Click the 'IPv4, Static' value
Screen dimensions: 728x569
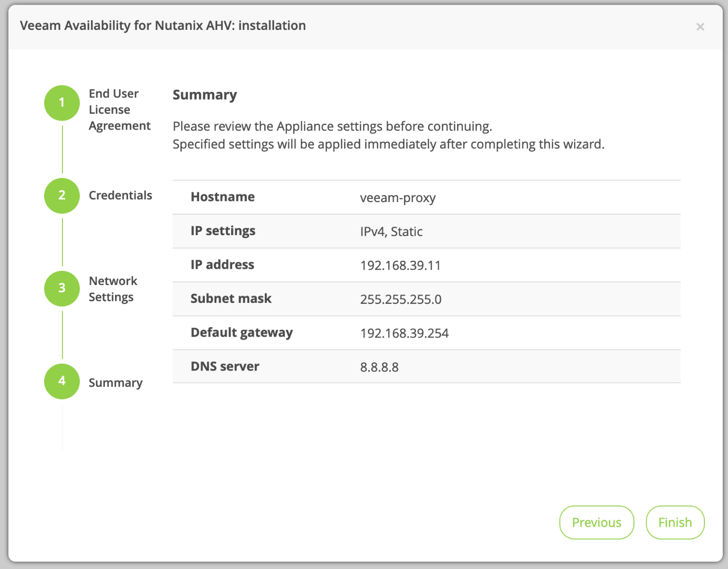391,231
